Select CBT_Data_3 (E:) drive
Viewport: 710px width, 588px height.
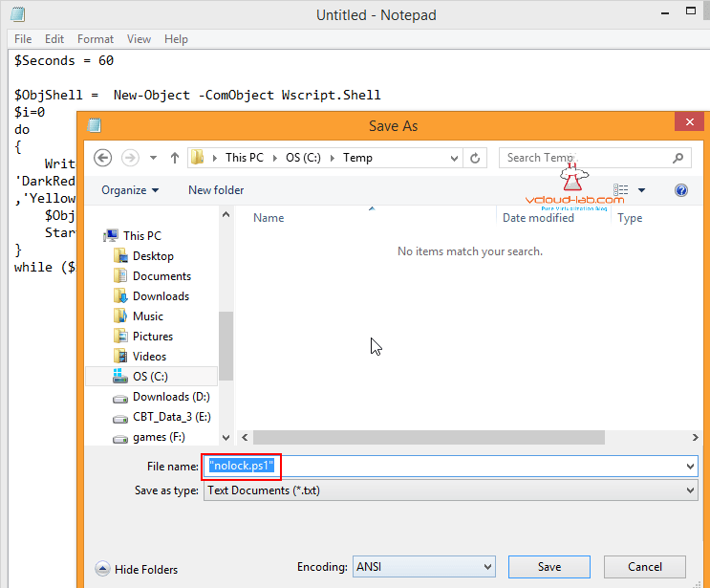click(x=172, y=417)
